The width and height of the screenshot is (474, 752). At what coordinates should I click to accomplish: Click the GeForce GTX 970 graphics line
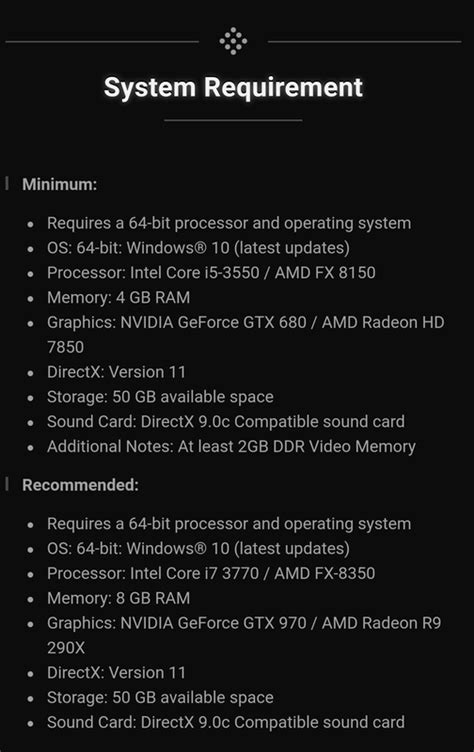(x=244, y=635)
